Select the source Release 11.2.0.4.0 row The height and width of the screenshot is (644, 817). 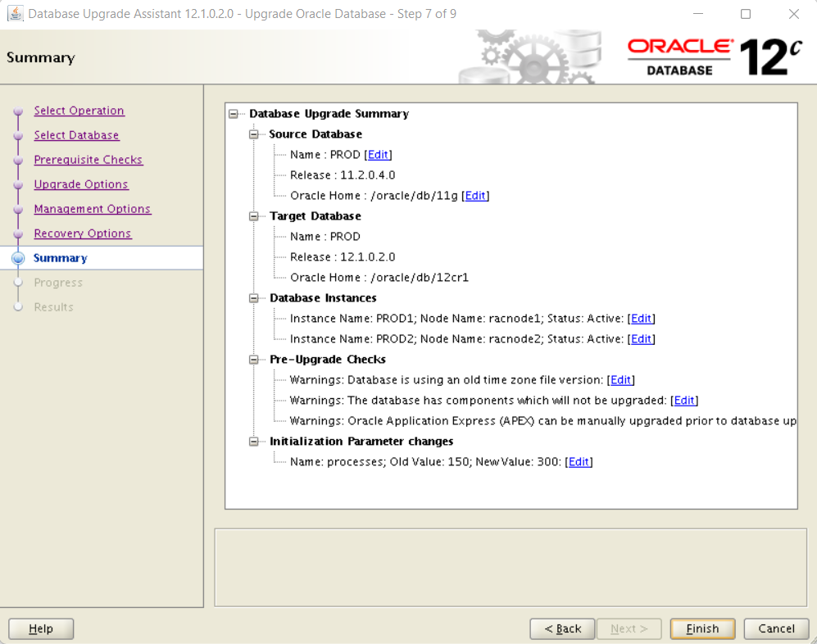point(343,175)
